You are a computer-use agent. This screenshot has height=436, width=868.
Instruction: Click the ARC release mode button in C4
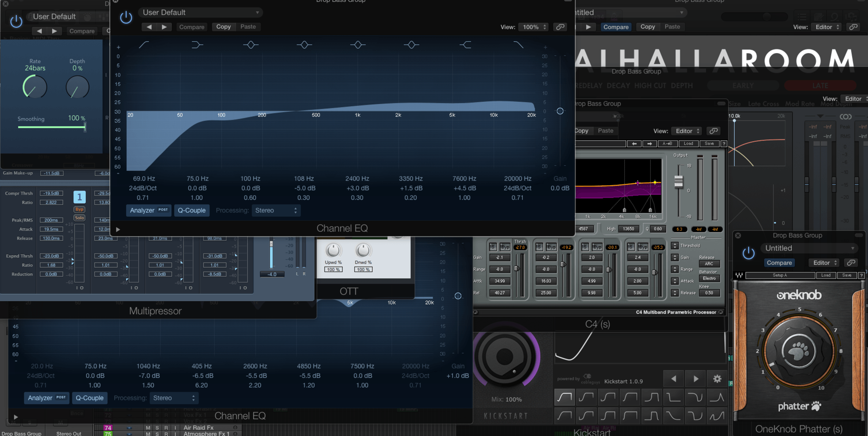click(x=709, y=264)
